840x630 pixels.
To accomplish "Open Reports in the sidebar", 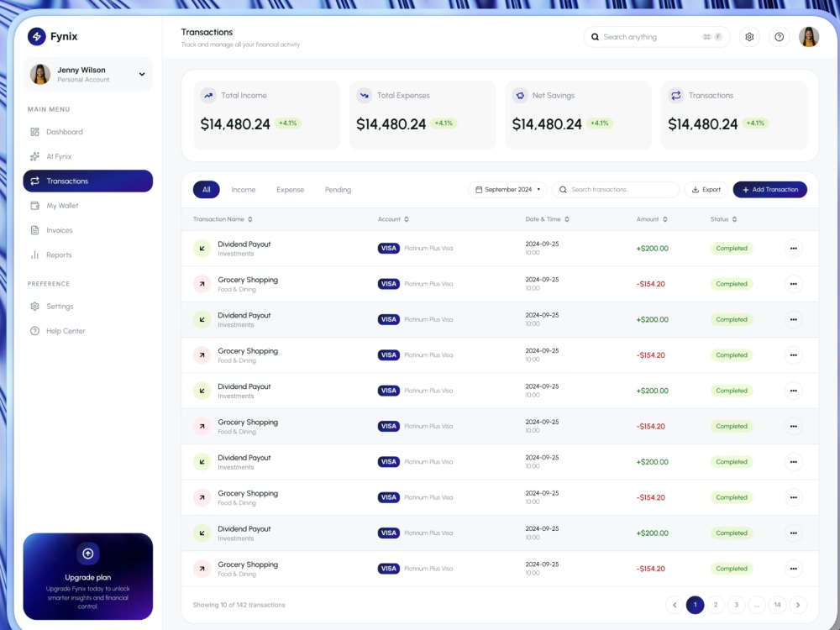I will tap(88, 255).
